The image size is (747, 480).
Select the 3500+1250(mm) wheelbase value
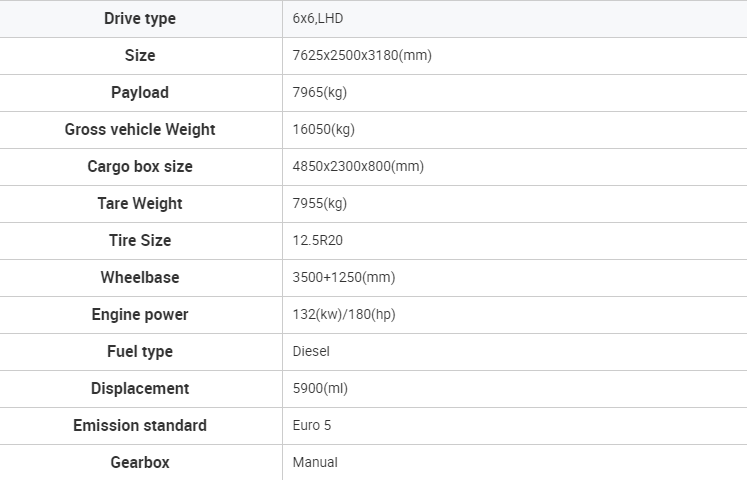click(345, 278)
